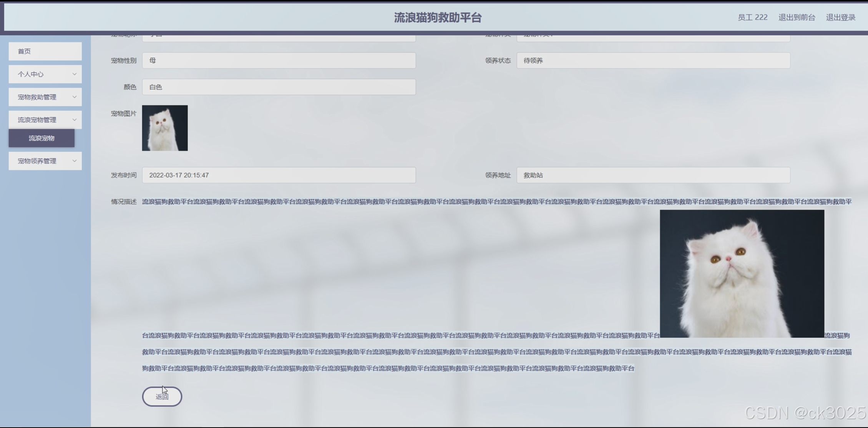The image size is (868, 428).
Task: Expand the 宠物领养管理 chevron arrow
Action: click(75, 161)
